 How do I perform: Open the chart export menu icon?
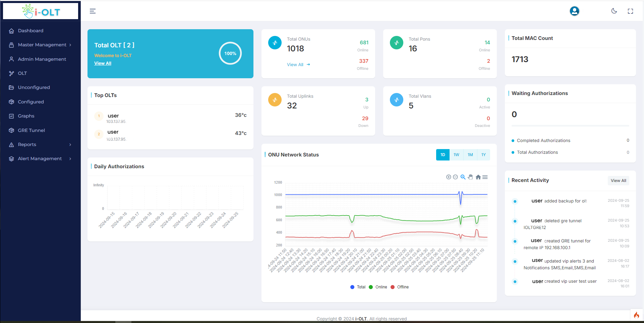click(x=485, y=177)
